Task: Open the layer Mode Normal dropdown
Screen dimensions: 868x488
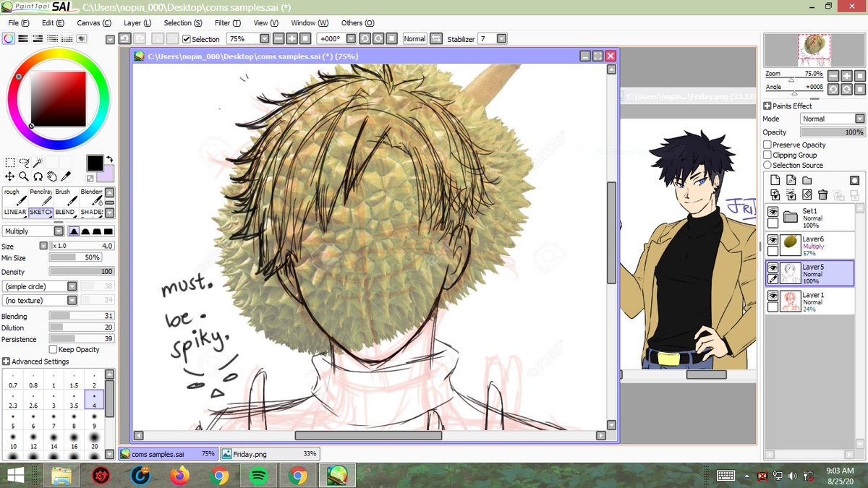Action: (x=860, y=119)
